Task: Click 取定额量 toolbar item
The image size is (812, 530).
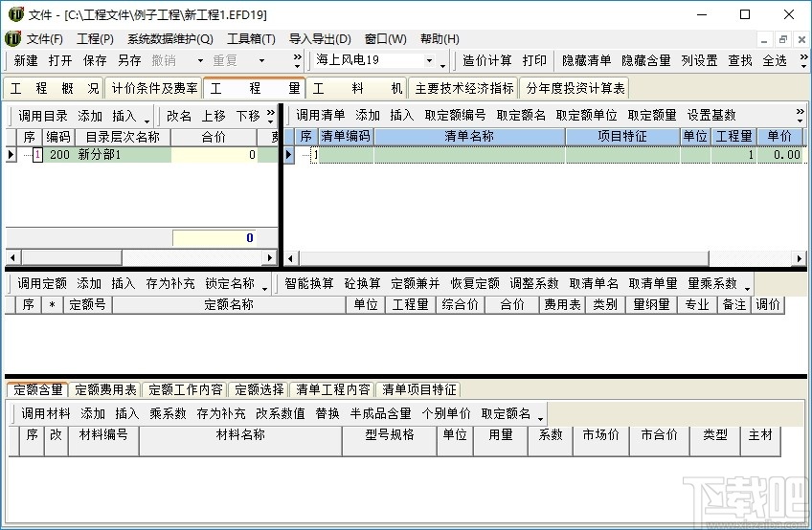Action: [652, 116]
